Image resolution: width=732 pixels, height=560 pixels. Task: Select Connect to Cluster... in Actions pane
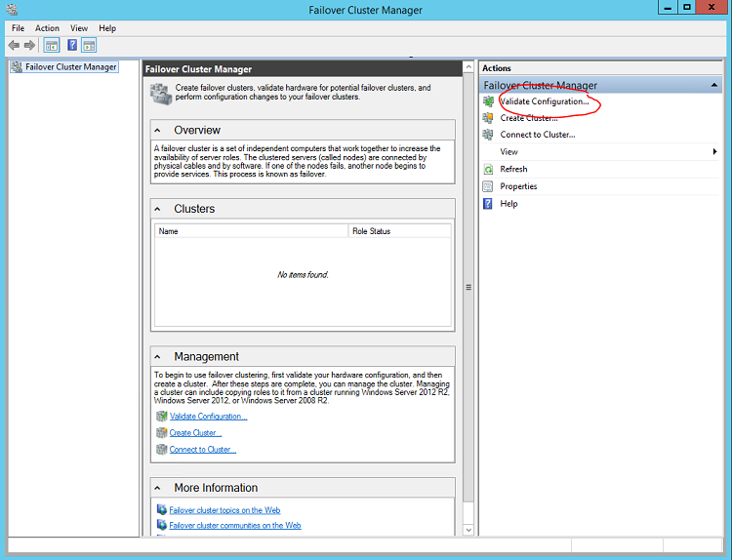pyautogui.click(x=538, y=135)
